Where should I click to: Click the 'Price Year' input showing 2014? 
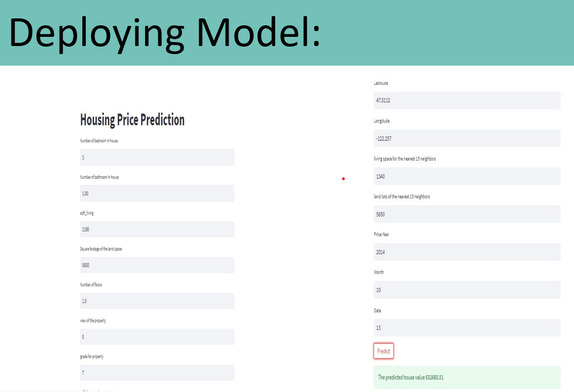click(467, 252)
